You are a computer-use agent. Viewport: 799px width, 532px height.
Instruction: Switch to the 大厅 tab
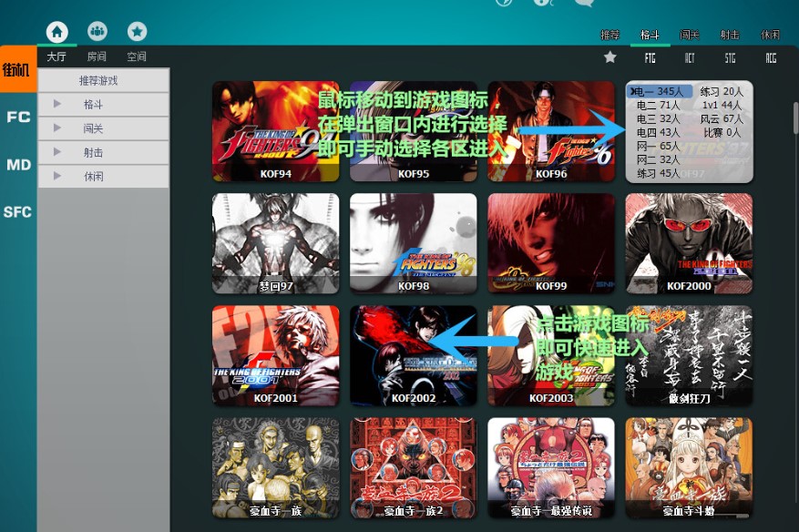(56, 56)
